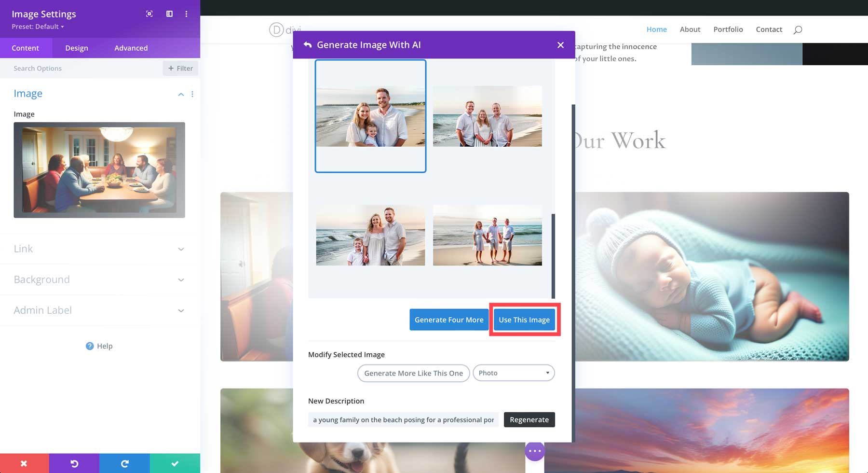
Task: Open the Image section options three-dot menu
Action: [x=192, y=94]
